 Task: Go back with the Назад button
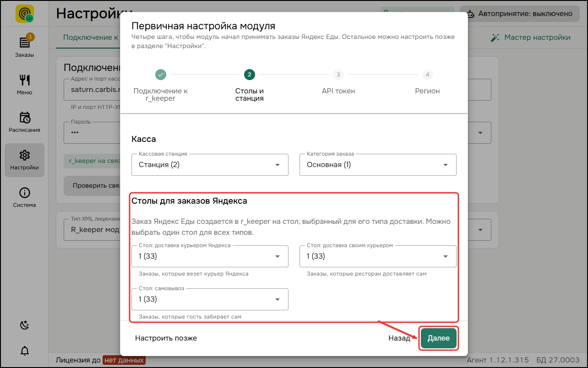(399, 338)
